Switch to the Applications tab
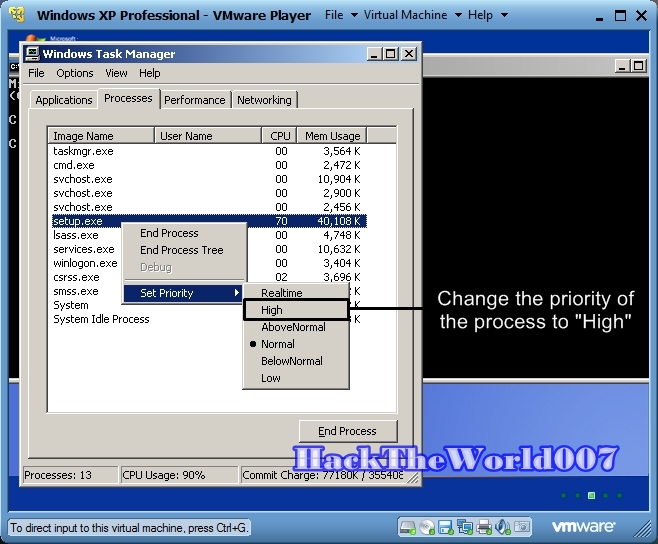This screenshot has width=658, height=544. 64,100
